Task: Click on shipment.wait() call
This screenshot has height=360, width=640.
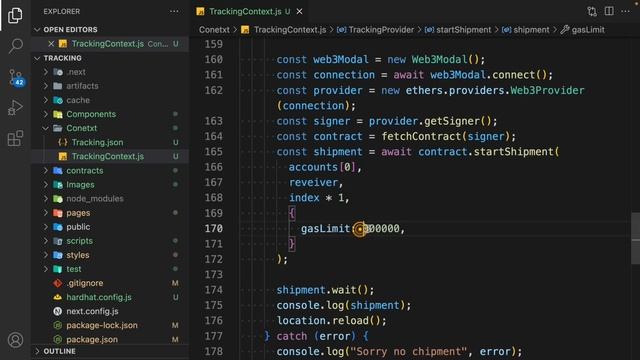Action: 325,290
